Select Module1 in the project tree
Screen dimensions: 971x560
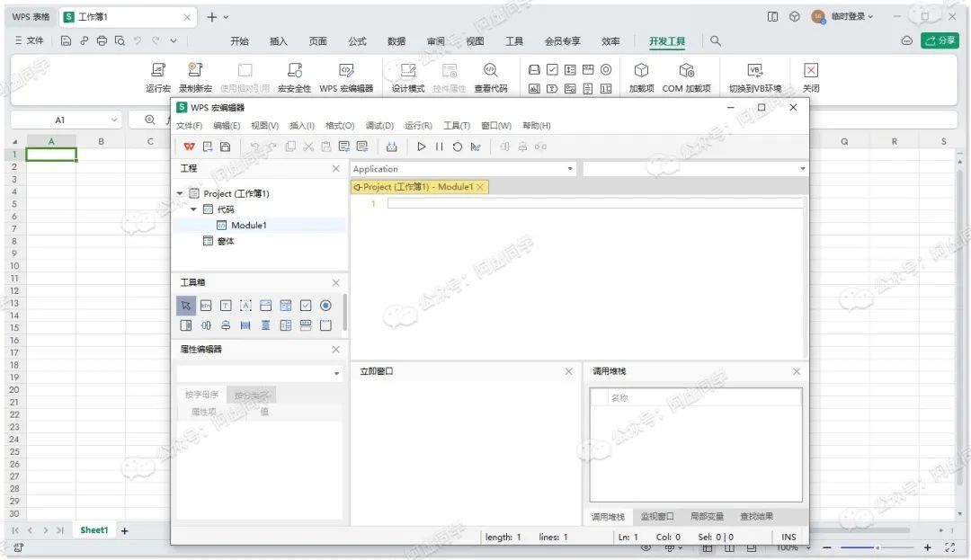pyautogui.click(x=248, y=226)
